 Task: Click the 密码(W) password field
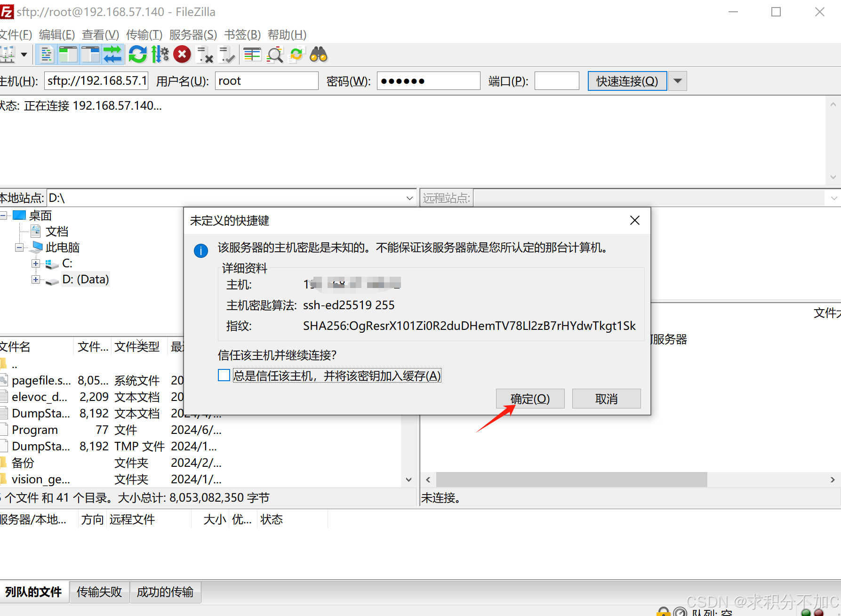coord(429,80)
